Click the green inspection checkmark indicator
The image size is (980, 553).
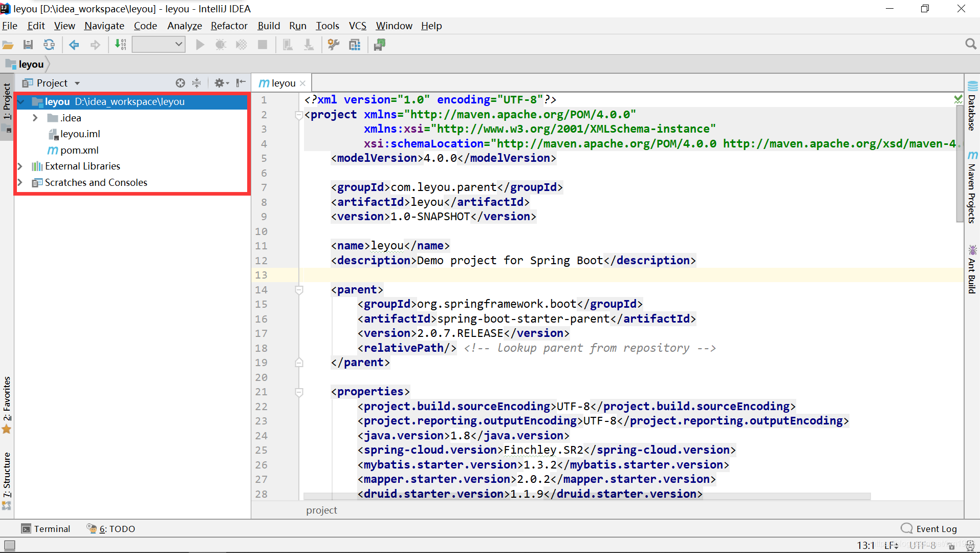coord(958,99)
